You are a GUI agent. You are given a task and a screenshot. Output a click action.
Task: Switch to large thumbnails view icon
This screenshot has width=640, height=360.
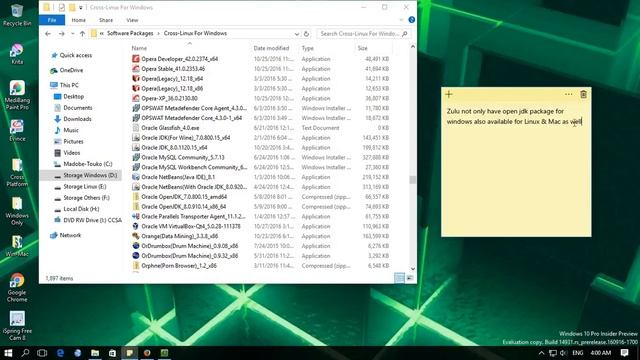(x=410, y=278)
